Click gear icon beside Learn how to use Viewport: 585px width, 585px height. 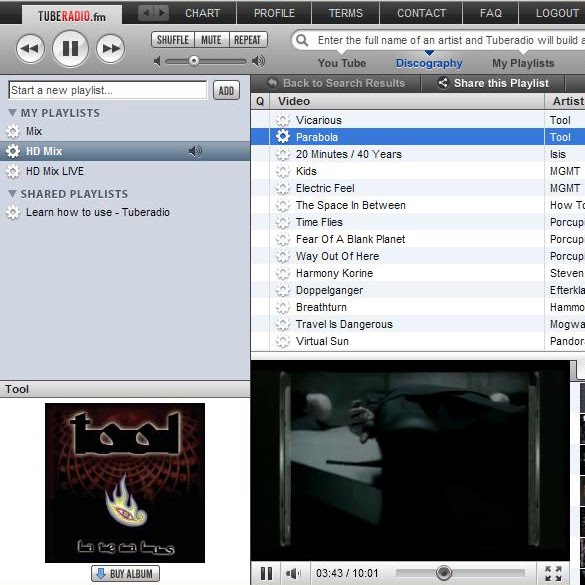tap(13, 212)
